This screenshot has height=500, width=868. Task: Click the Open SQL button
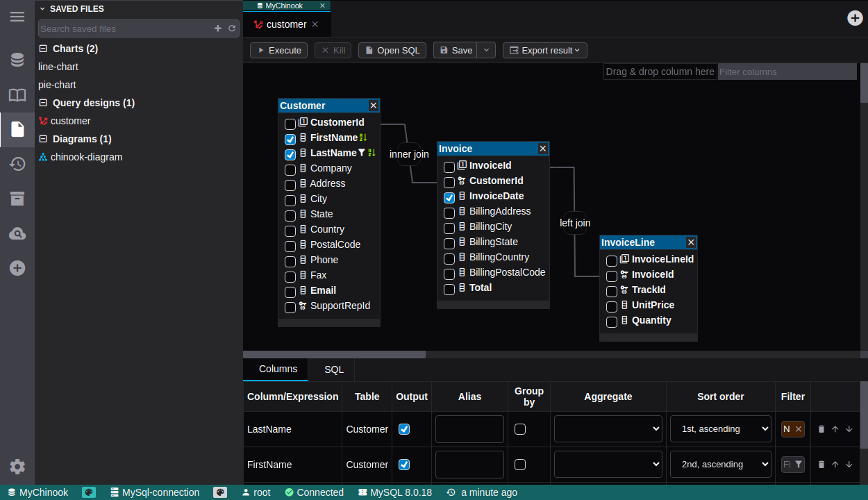[x=392, y=50]
